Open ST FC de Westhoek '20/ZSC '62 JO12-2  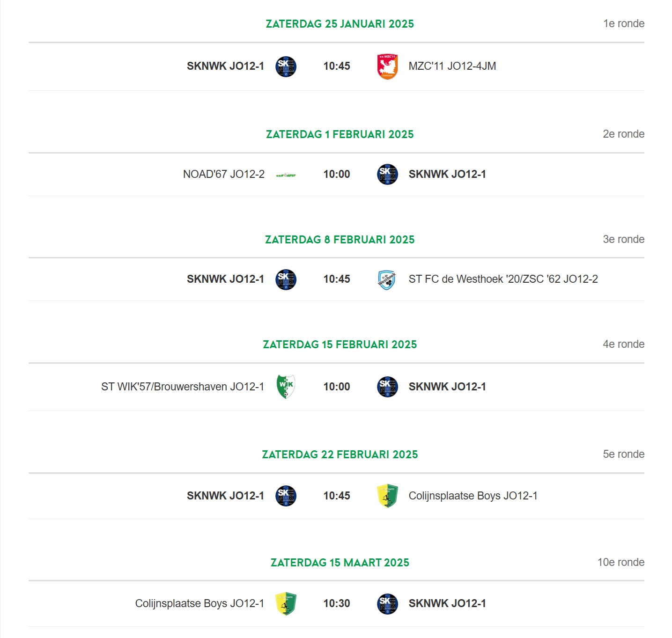(503, 279)
